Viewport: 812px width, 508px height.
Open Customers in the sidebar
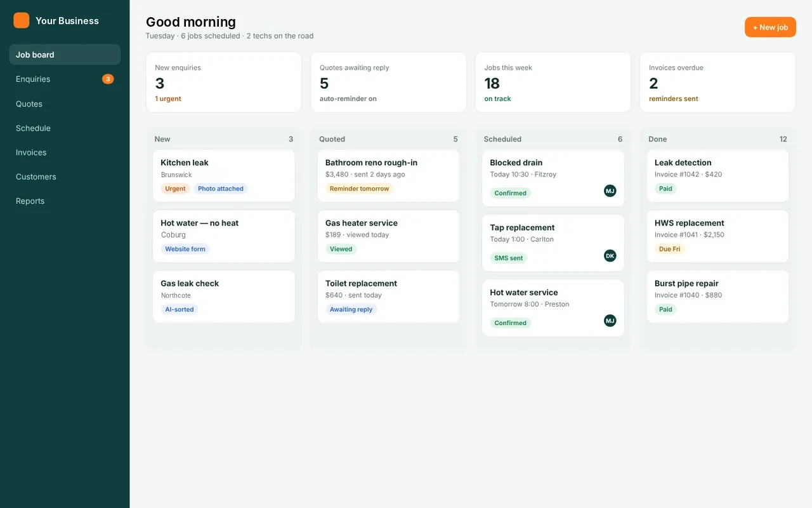tap(65, 177)
